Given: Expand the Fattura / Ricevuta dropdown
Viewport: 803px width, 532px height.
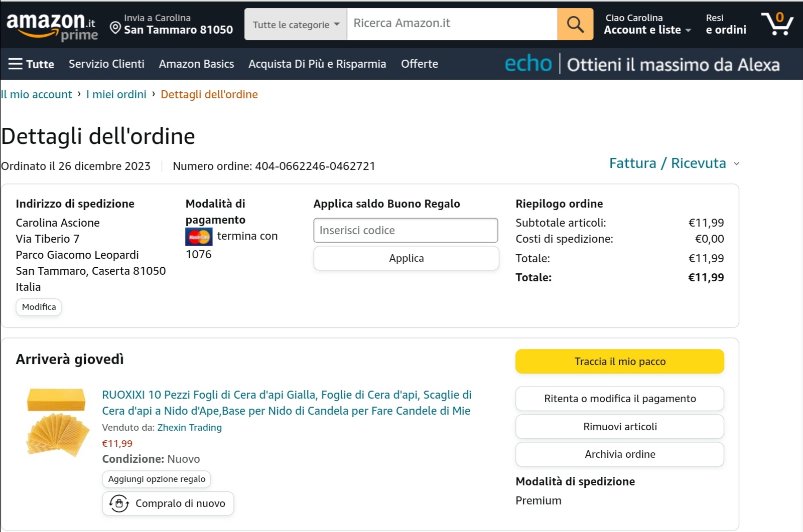Looking at the screenshot, I should pos(674,163).
